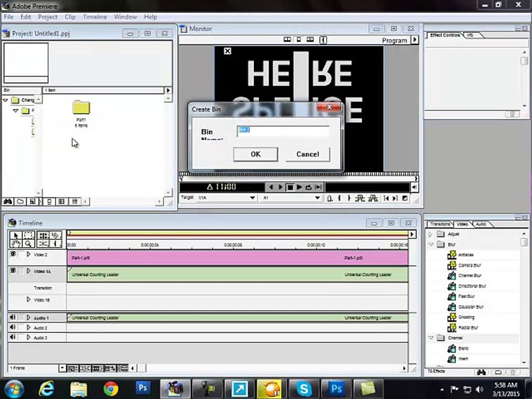The width and height of the screenshot is (532, 399).
Task: Expand the Video 1B track
Action: (x=29, y=299)
